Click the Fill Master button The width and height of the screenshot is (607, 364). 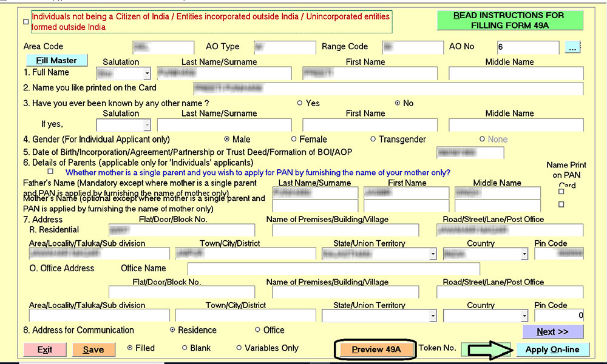pos(56,60)
